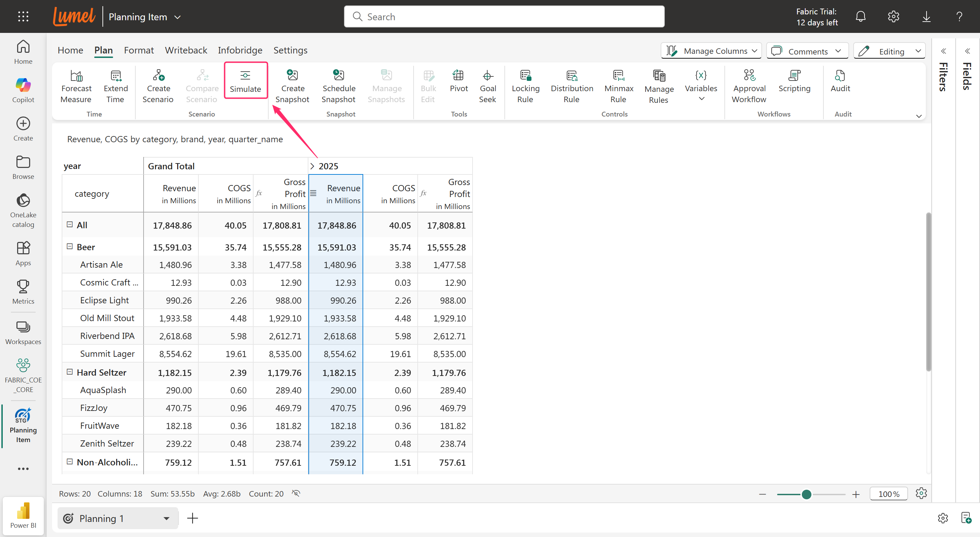Screen dimensions: 980x537
Task: Click the Forecast Measure icon
Action: click(76, 75)
